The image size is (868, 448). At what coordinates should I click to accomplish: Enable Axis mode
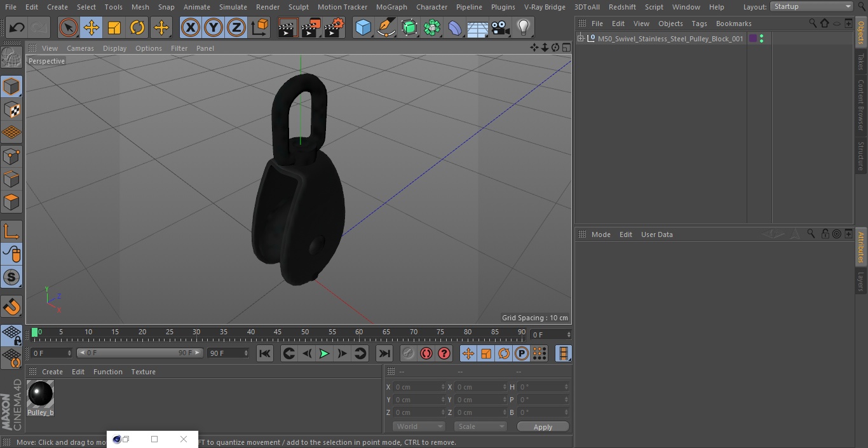tap(11, 231)
